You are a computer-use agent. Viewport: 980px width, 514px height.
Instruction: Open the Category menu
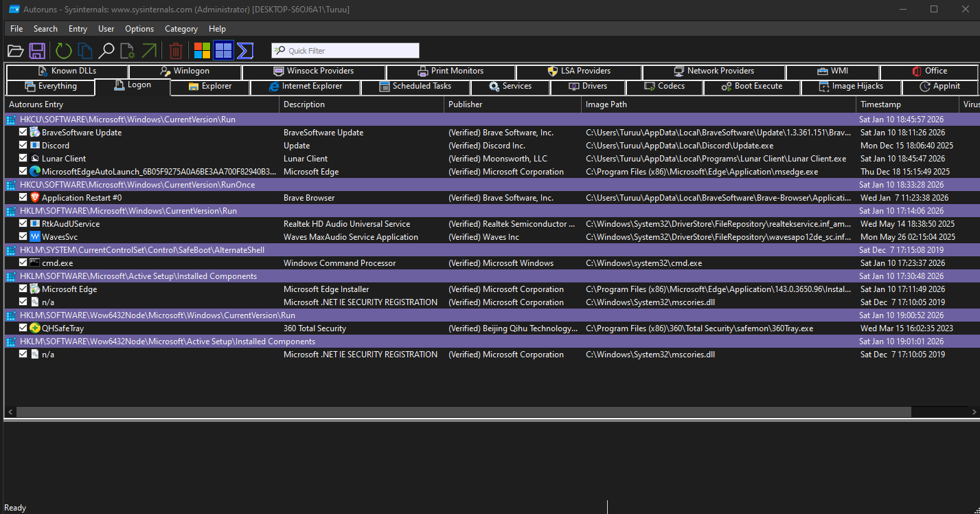pyautogui.click(x=181, y=29)
